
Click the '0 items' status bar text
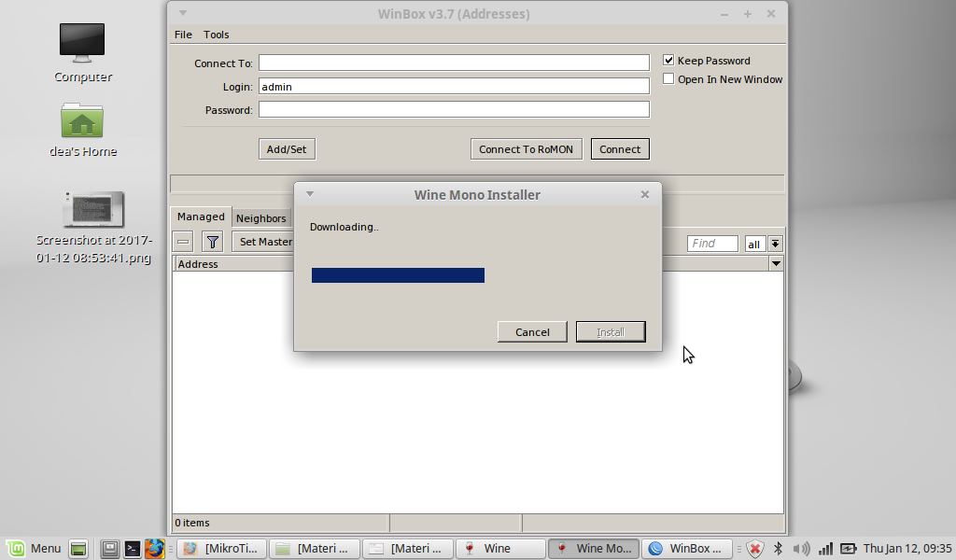(x=192, y=523)
